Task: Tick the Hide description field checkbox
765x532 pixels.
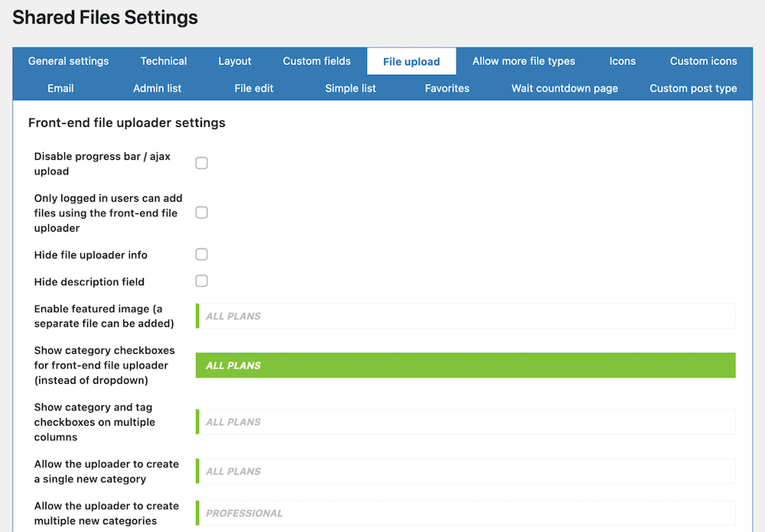Action: point(201,281)
